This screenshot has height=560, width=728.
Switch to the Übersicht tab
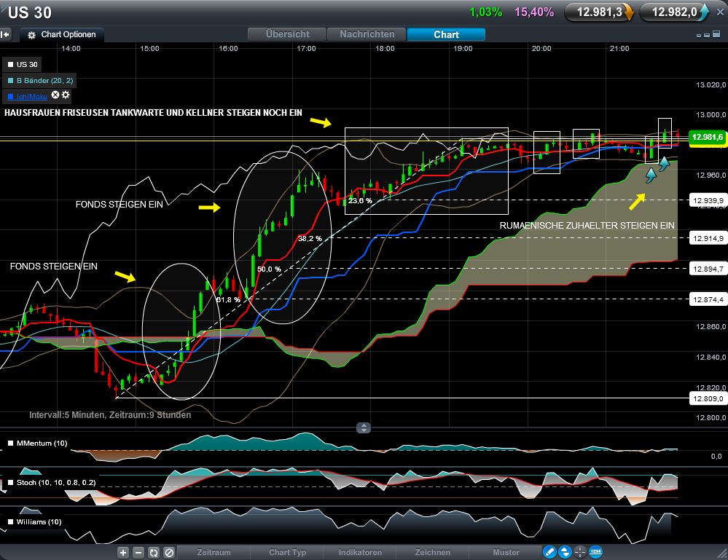(x=287, y=34)
